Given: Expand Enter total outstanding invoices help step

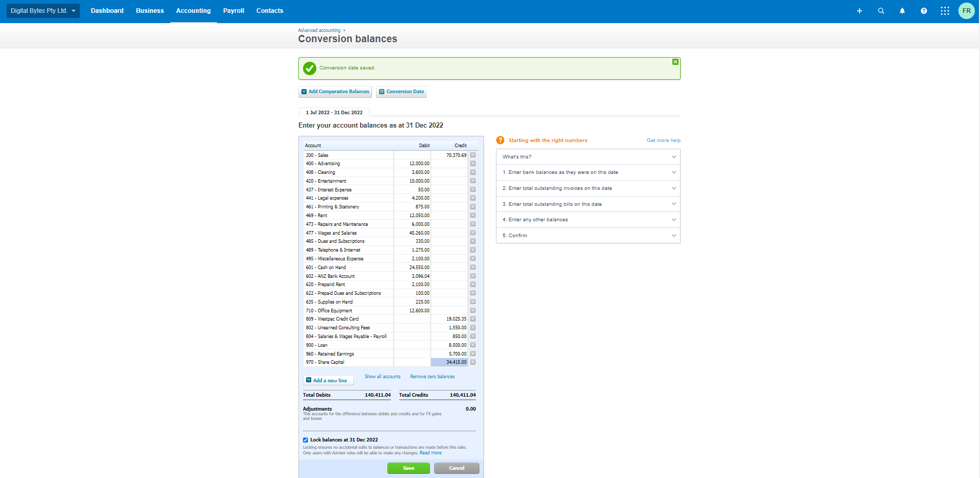Looking at the screenshot, I should pos(588,188).
